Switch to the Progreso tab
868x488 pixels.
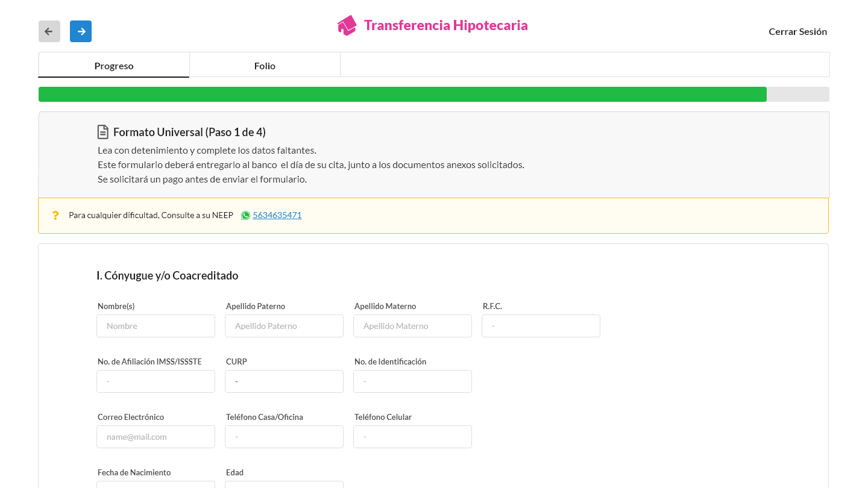point(114,65)
